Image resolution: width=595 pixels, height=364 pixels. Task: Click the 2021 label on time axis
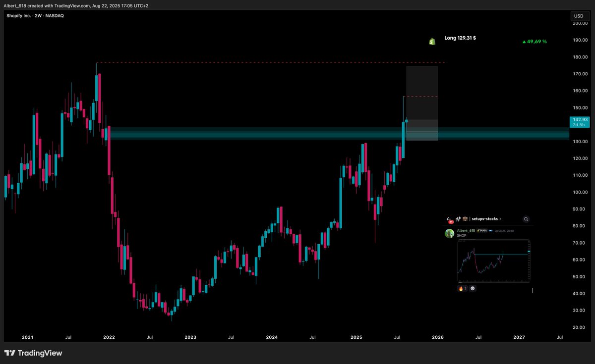coord(27,337)
